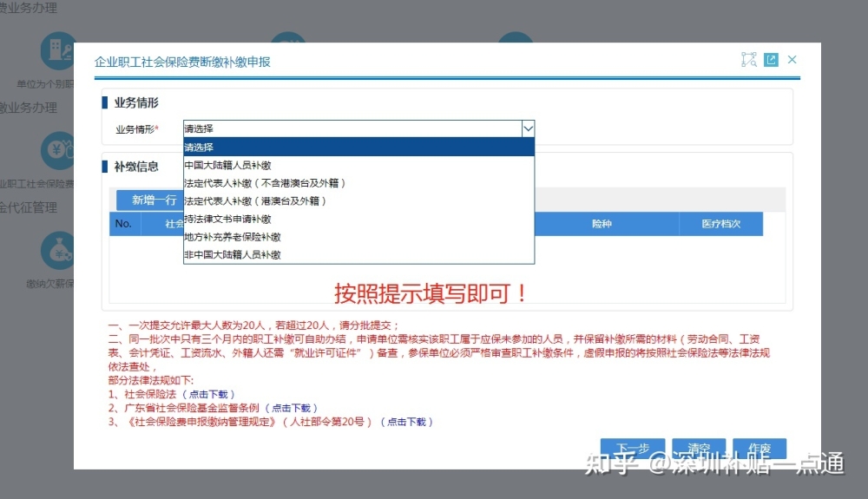868x499 pixels.
Task: Expand the 业务情形 dropdown arrow
Action: pos(528,129)
